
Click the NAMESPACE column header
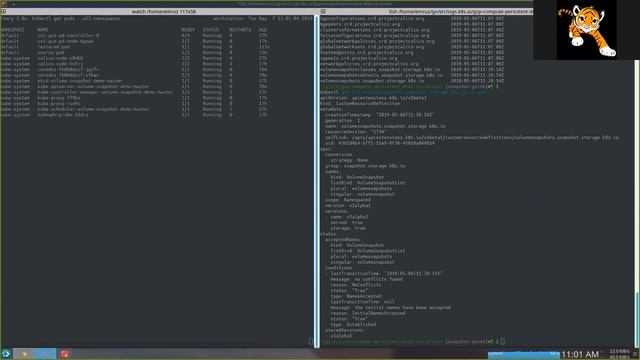13,30
